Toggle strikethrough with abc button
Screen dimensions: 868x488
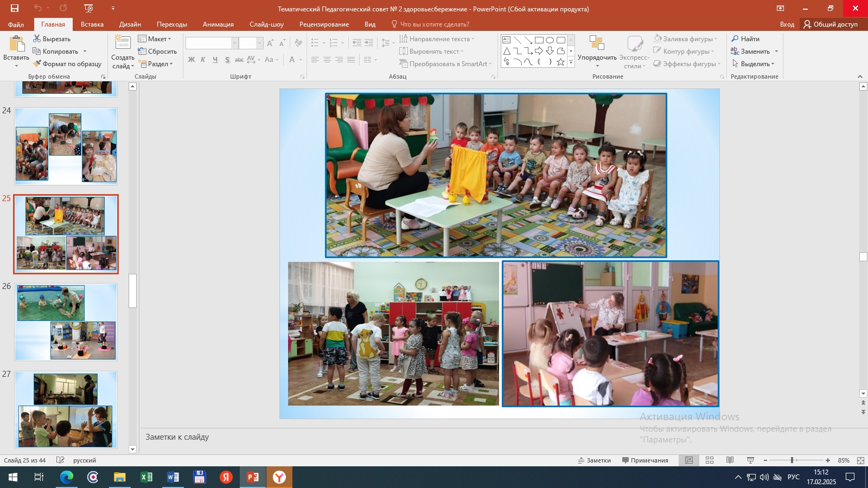coord(239,60)
